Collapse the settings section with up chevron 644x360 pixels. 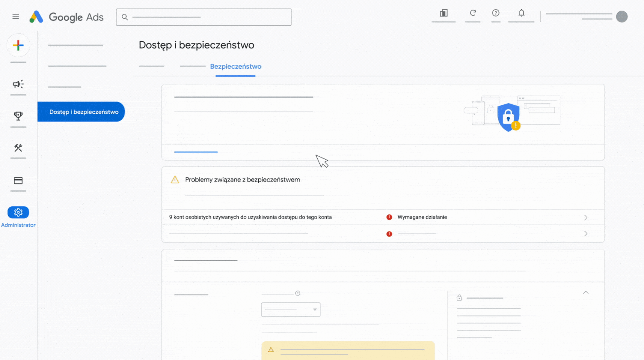[586, 292]
